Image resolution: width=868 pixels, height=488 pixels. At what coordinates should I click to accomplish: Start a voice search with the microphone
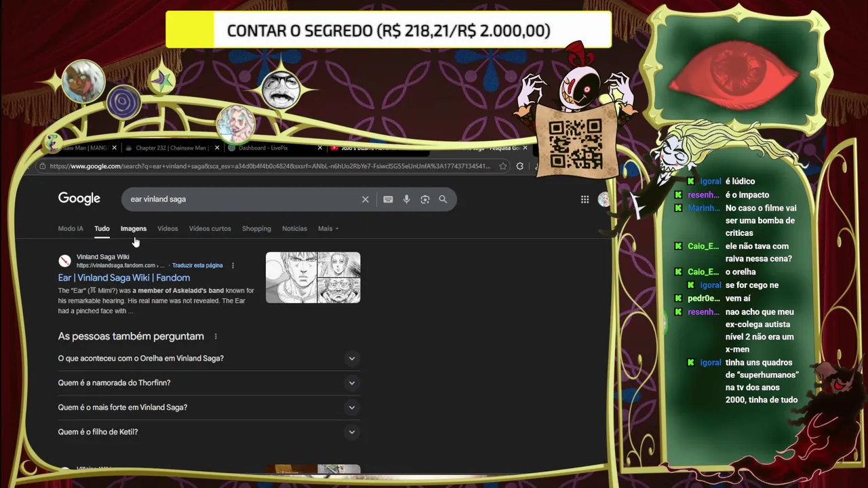click(x=406, y=199)
